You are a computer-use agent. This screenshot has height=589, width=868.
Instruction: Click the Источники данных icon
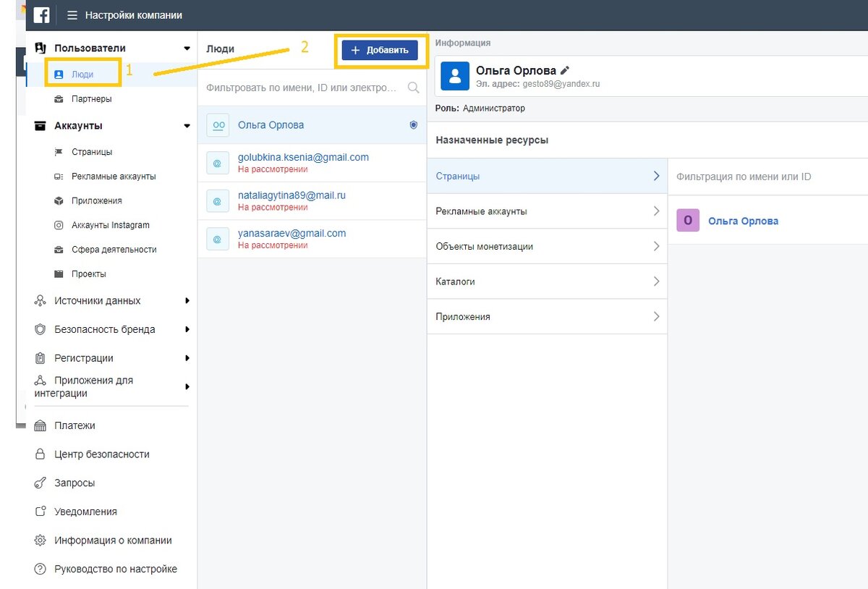click(x=41, y=301)
